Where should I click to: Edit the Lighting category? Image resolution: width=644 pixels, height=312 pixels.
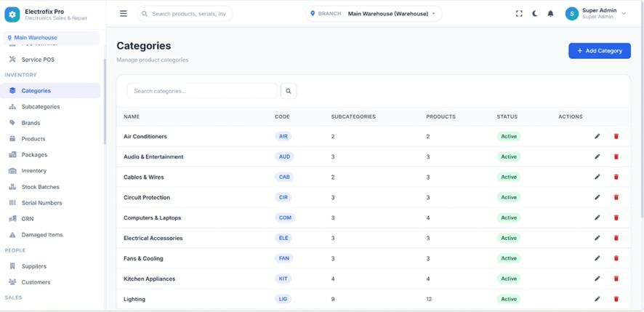click(x=597, y=299)
